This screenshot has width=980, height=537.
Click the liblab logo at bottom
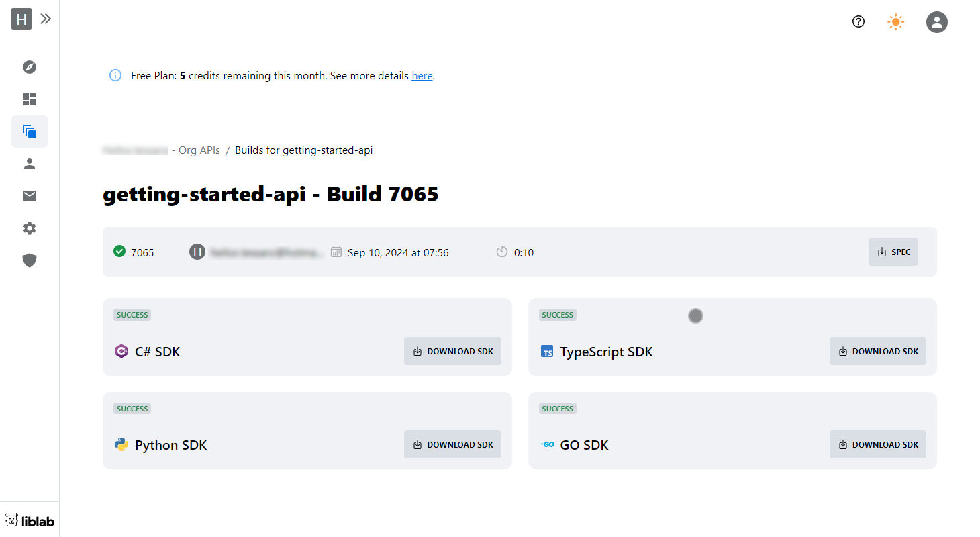coord(30,521)
